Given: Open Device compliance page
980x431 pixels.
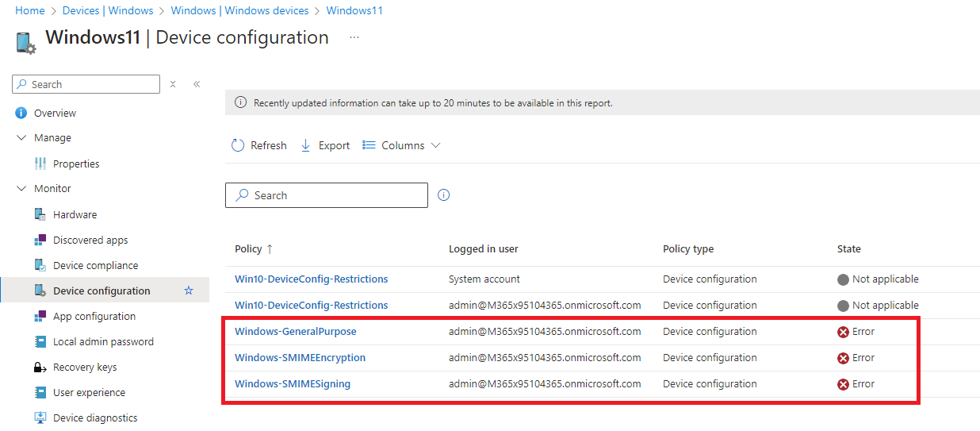Looking at the screenshot, I should (x=95, y=265).
